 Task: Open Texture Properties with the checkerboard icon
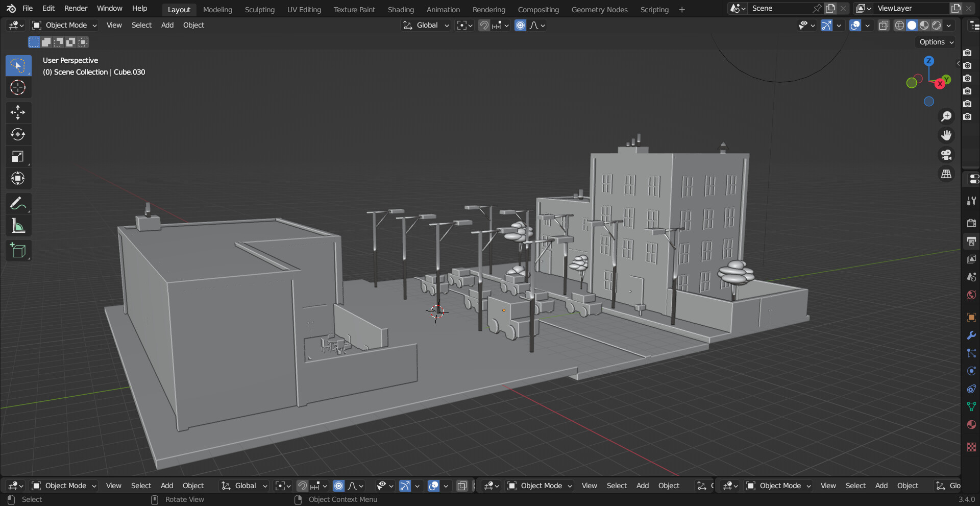coord(971,447)
